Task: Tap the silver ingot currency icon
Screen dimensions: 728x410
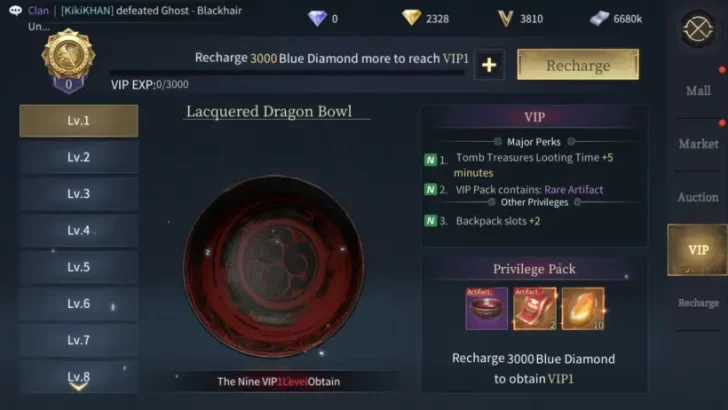Action: click(x=599, y=19)
